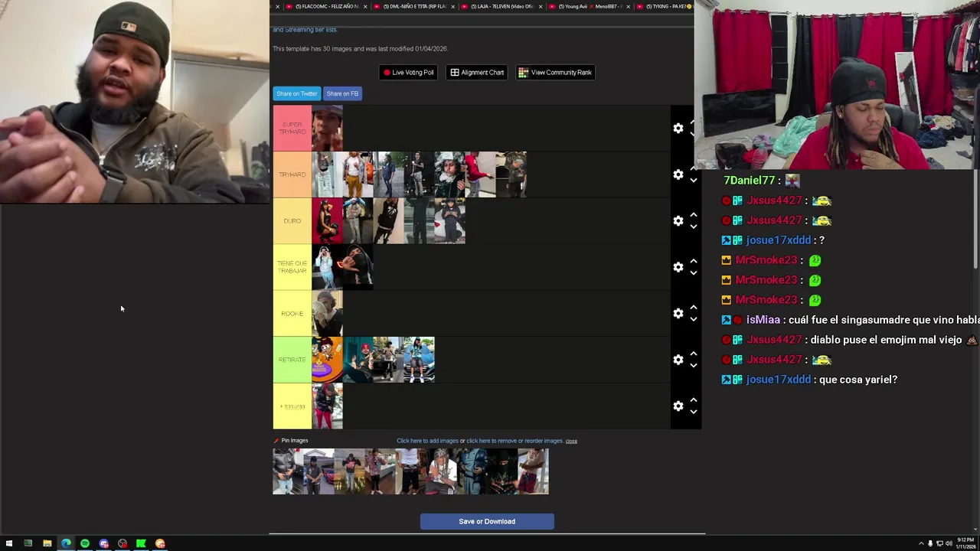
Task: Select the leather jacket image in unranked pool
Action: coord(288,471)
